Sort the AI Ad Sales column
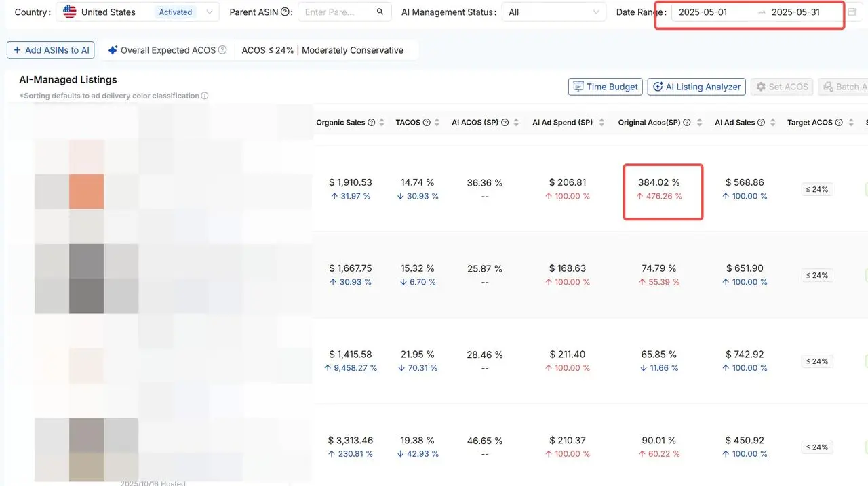The height and width of the screenshot is (486, 868). [772, 123]
